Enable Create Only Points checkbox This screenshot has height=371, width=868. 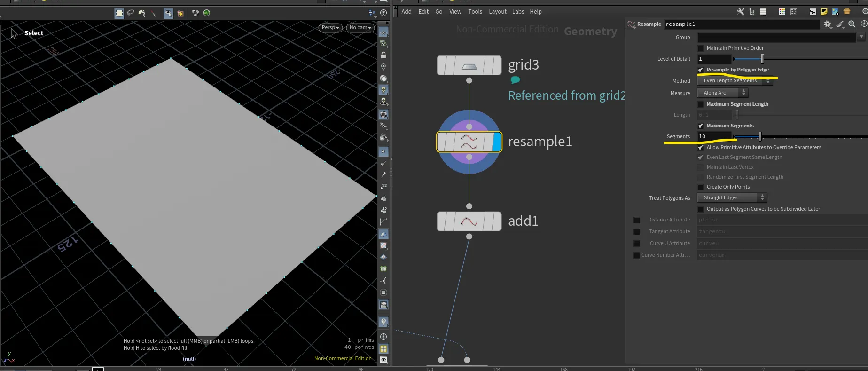point(701,187)
